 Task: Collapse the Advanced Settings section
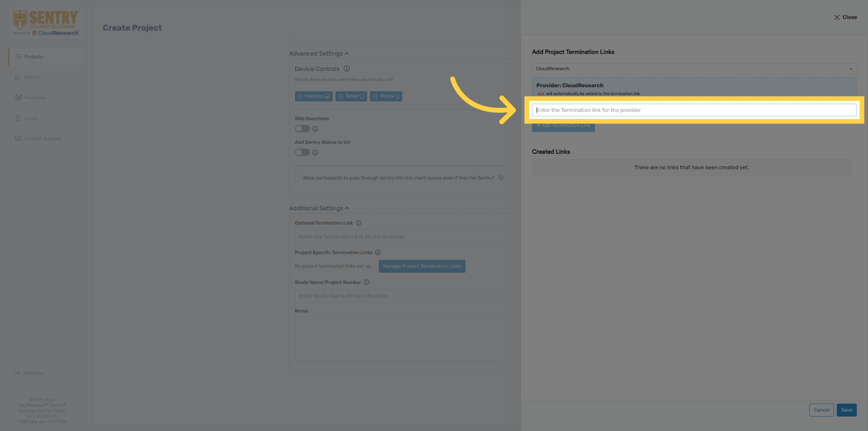pos(347,53)
